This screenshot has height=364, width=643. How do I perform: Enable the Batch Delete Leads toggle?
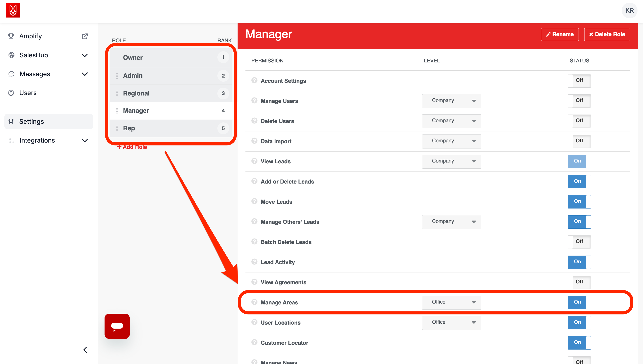point(579,242)
